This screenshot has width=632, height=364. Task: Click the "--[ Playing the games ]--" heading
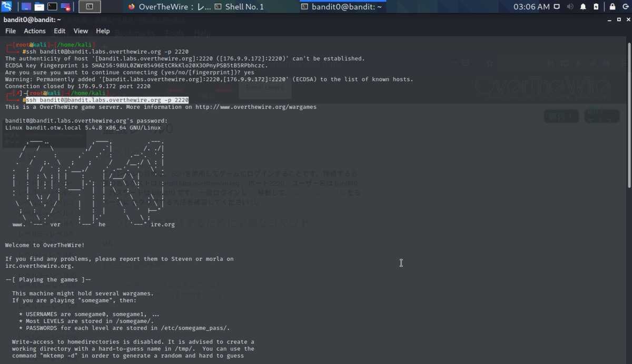point(48,279)
